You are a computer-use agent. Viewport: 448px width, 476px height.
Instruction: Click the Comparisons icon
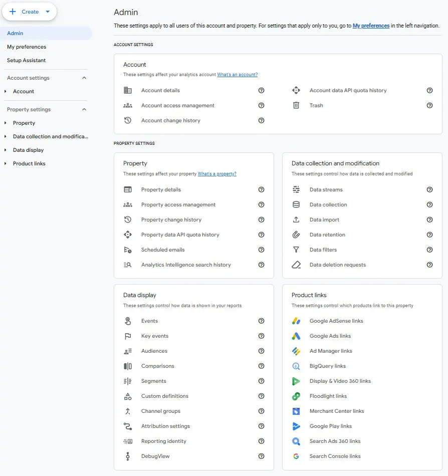click(x=128, y=366)
